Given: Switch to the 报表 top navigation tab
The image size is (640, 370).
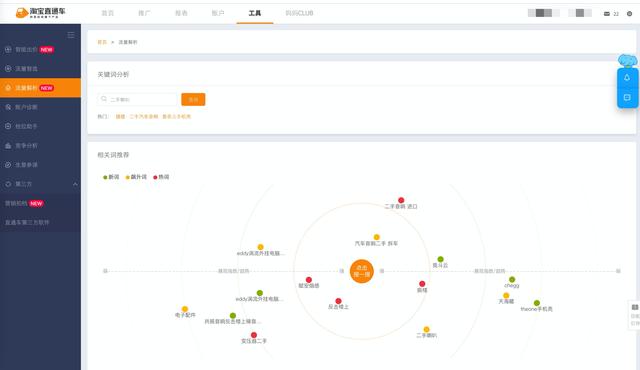Looking at the screenshot, I should (x=181, y=13).
